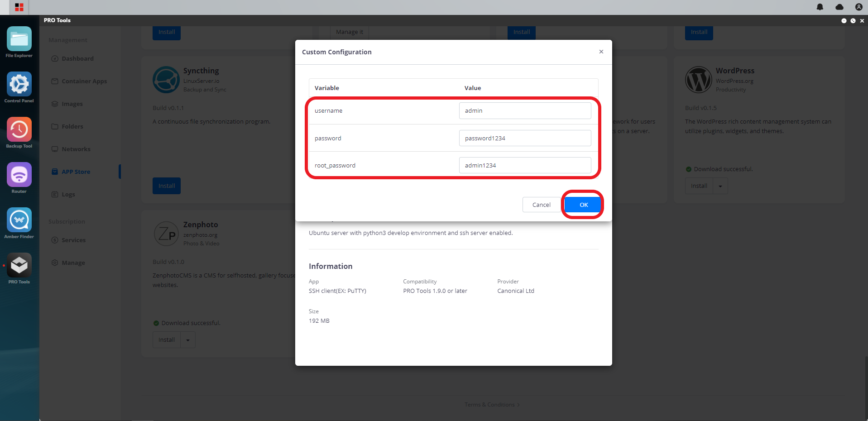868x421 pixels.
Task: Click the cloud status icon
Action: click(x=839, y=7)
